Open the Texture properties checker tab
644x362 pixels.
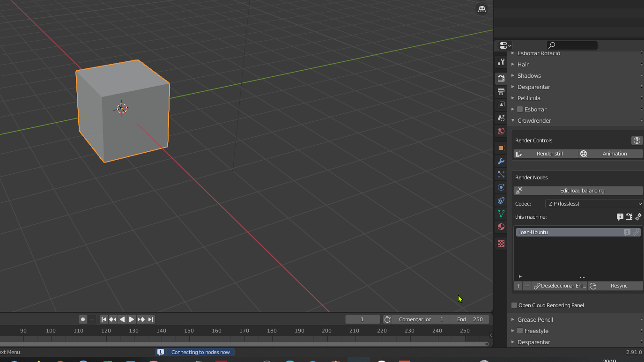pyautogui.click(x=501, y=244)
